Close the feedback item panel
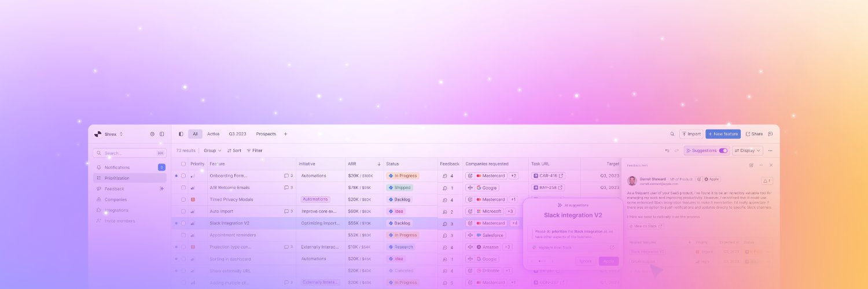This screenshot has width=868, height=289. point(771,165)
